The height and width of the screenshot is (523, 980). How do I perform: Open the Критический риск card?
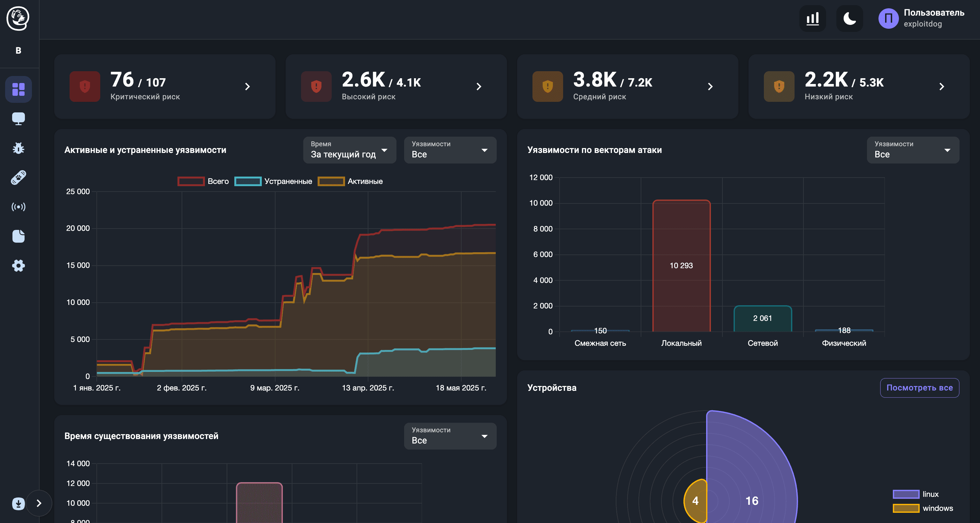164,87
